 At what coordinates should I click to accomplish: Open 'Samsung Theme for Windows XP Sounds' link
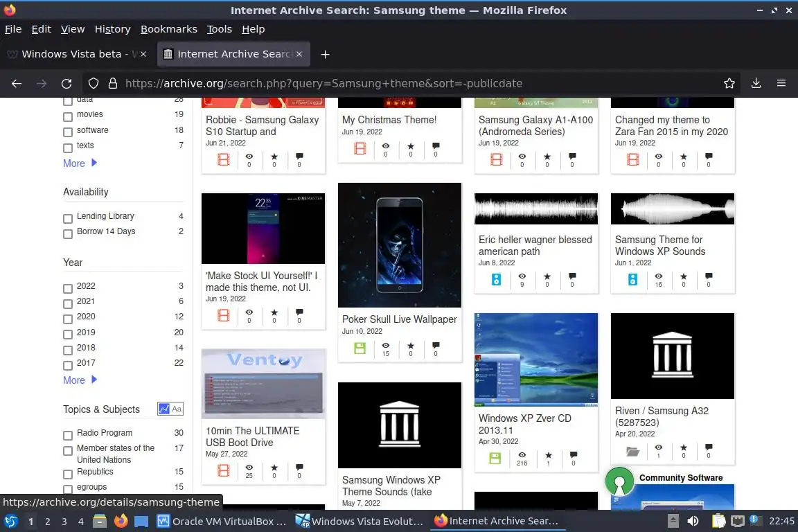660,245
